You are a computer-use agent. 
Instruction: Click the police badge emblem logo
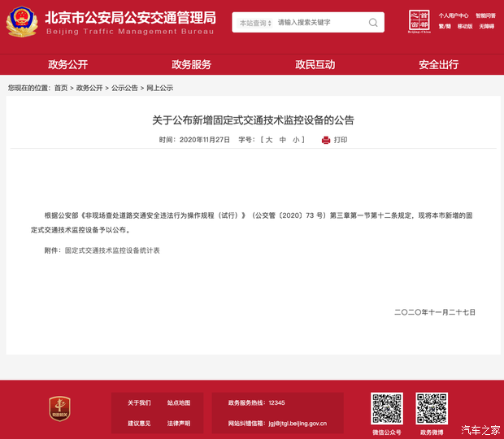[22, 22]
